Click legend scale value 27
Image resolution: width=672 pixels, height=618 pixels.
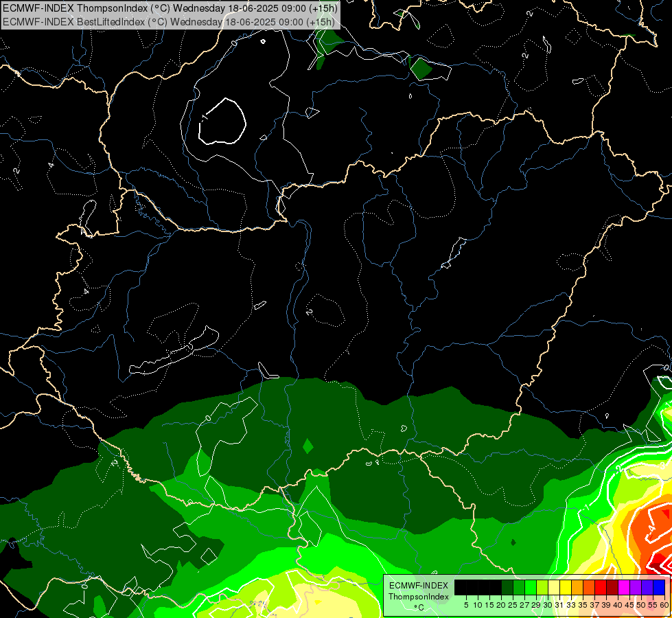click(x=524, y=605)
